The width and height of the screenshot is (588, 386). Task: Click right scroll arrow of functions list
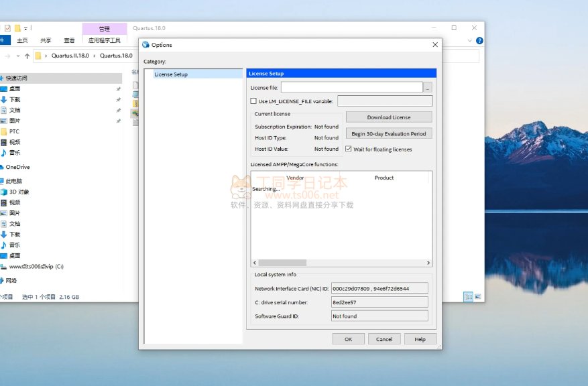[429, 263]
